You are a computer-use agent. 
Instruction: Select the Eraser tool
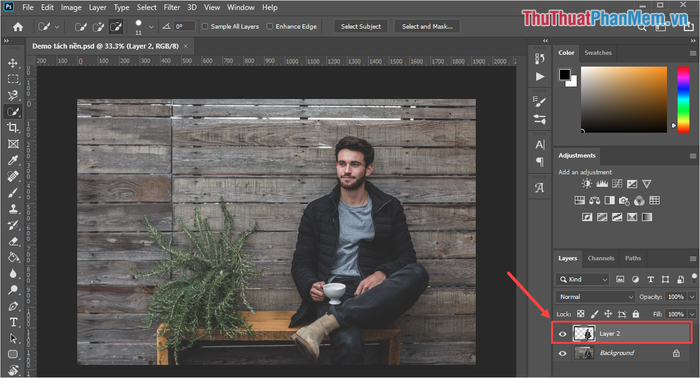[13, 241]
